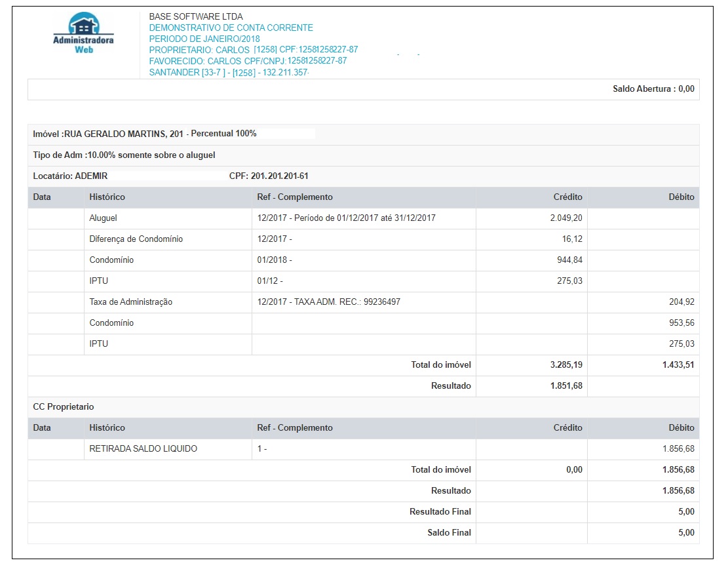This screenshot has height=571, width=728.
Task: Click the CC Proprietario section heading
Action: point(64,407)
